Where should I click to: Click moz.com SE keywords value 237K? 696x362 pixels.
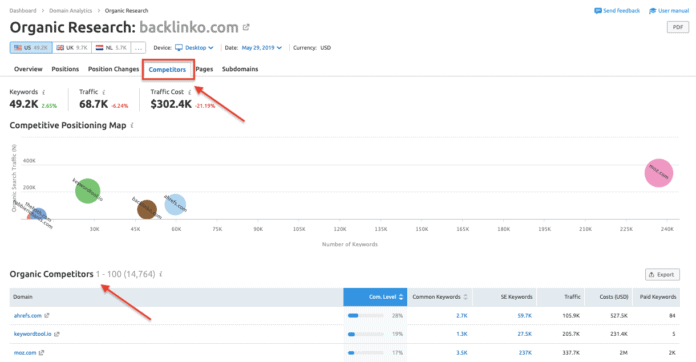click(525, 353)
